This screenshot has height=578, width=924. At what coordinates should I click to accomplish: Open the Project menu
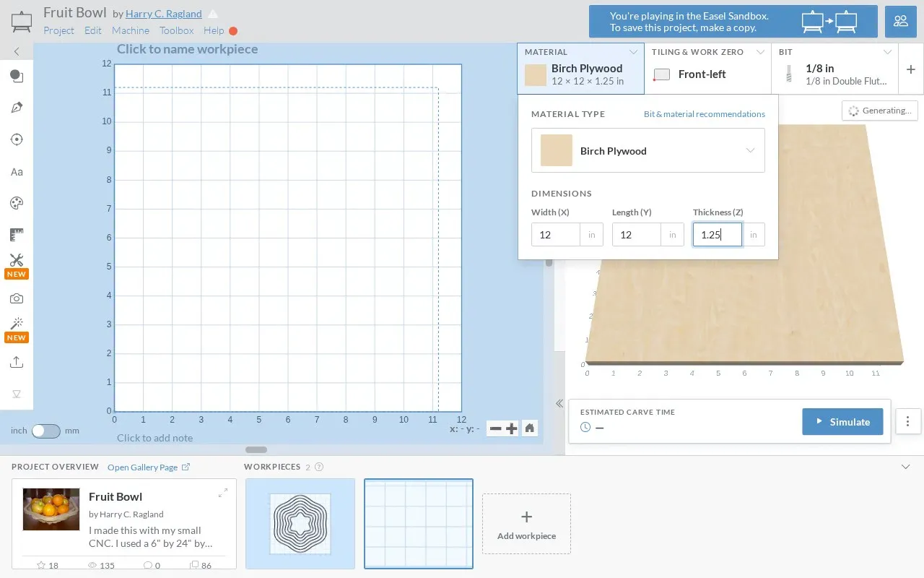[x=58, y=30]
